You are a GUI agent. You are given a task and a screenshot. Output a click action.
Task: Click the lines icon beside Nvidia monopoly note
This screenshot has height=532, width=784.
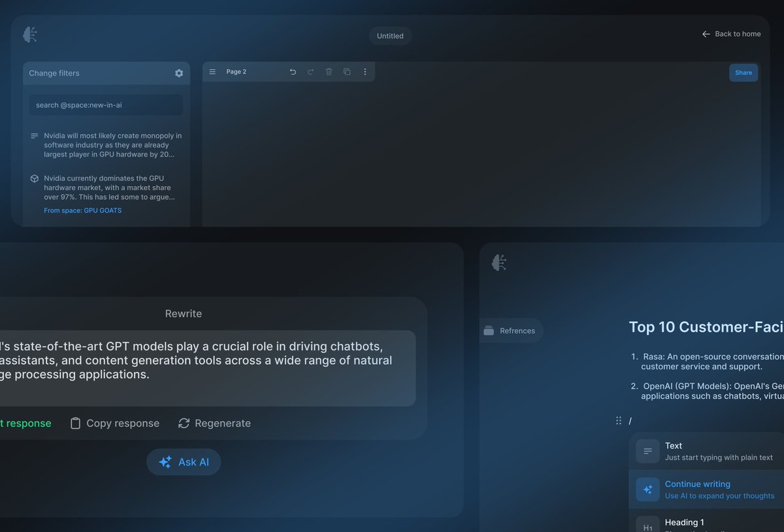pos(35,136)
